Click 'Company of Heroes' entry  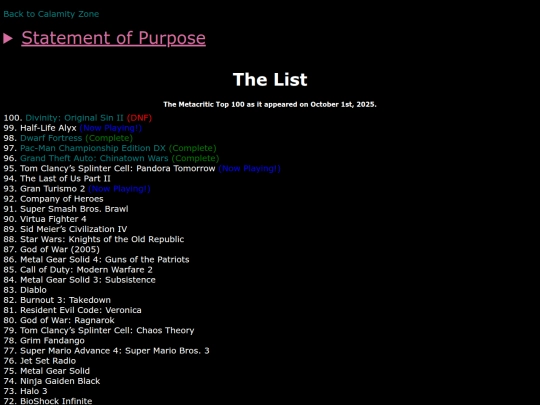click(x=62, y=199)
